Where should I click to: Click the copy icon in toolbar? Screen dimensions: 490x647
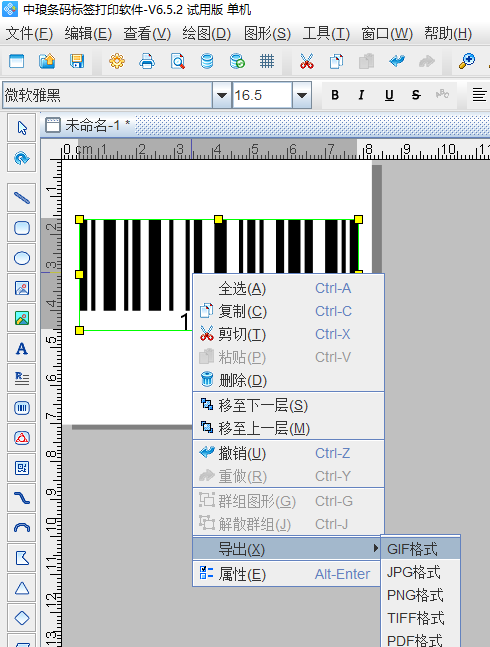coord(337,61)
